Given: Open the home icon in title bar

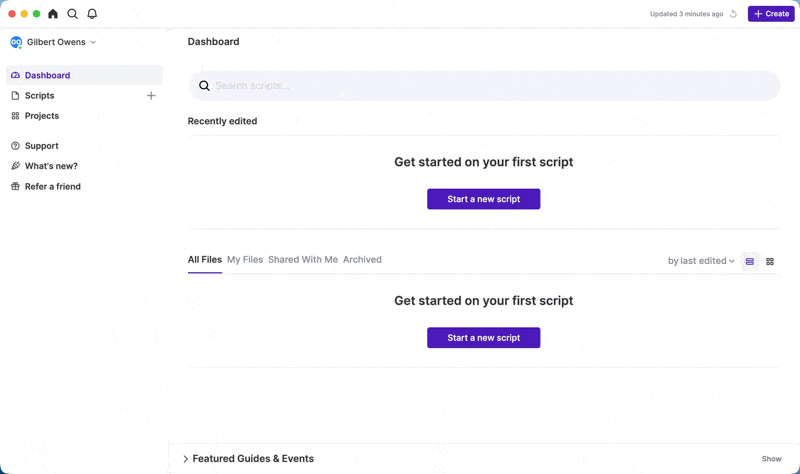Looking at the screenshot, I should 53,14.
